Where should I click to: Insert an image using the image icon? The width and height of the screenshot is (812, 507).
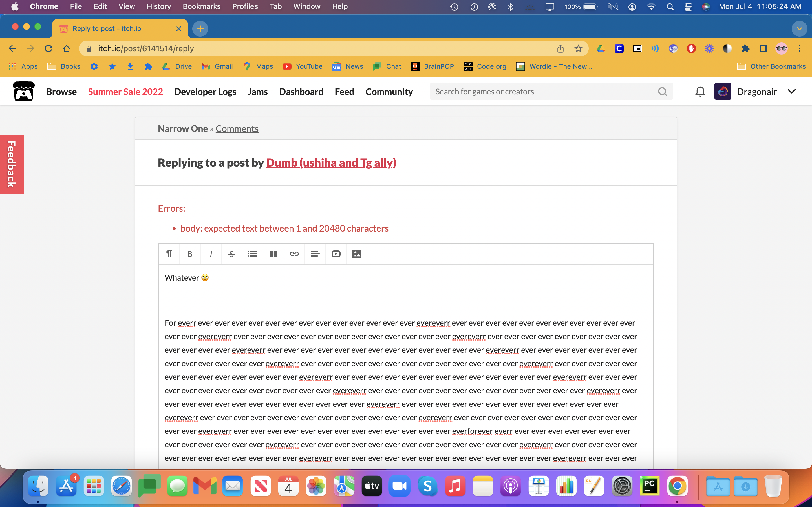click(x=357, y=254)
